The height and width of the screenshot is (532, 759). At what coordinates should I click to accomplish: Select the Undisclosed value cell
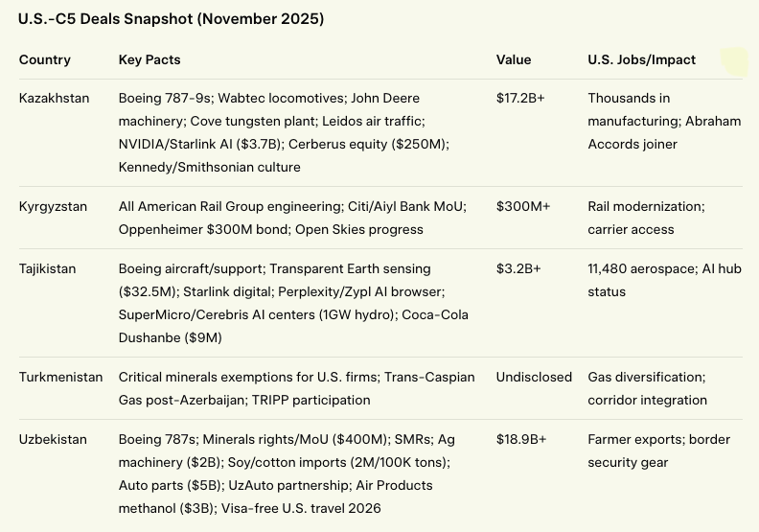click(534, 377)
